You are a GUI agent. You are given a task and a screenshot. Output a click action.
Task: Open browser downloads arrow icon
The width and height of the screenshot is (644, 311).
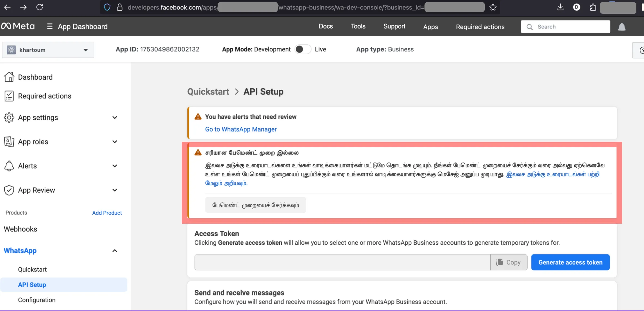tap(560, 7)
